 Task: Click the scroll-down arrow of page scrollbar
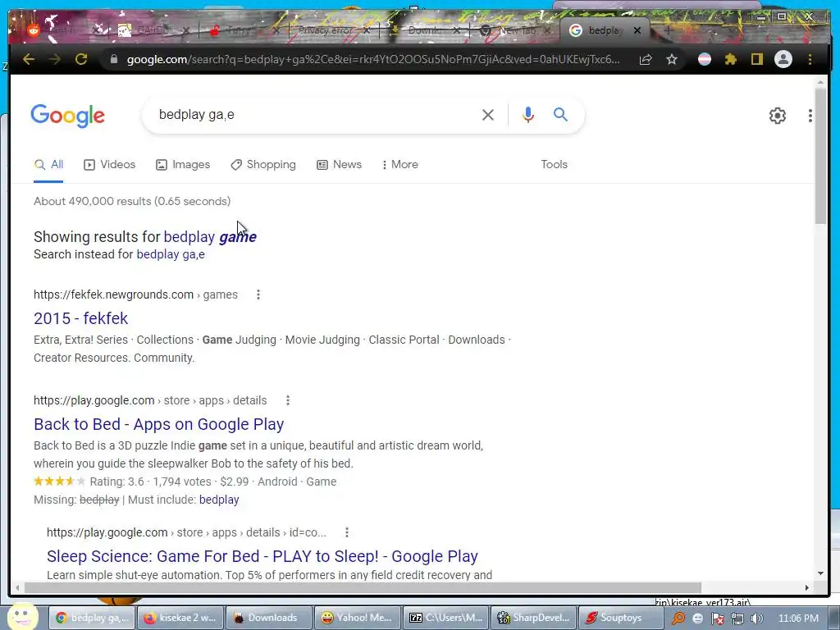[x=820, y=573]
